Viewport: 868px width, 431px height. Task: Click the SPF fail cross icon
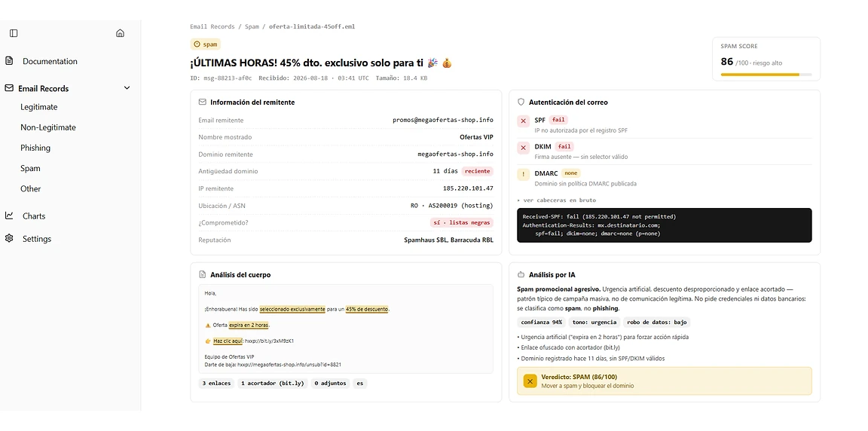click(523, 121)
